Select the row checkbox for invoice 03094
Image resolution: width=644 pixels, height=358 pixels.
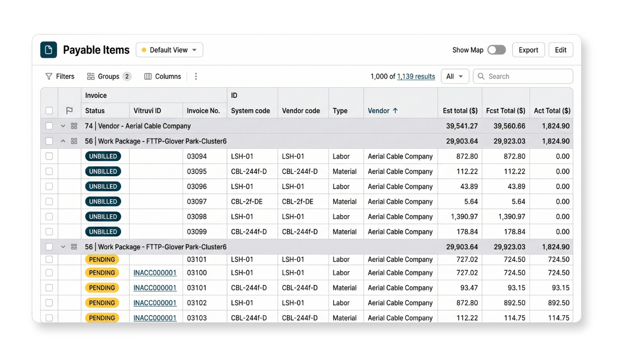coord(49,156)
